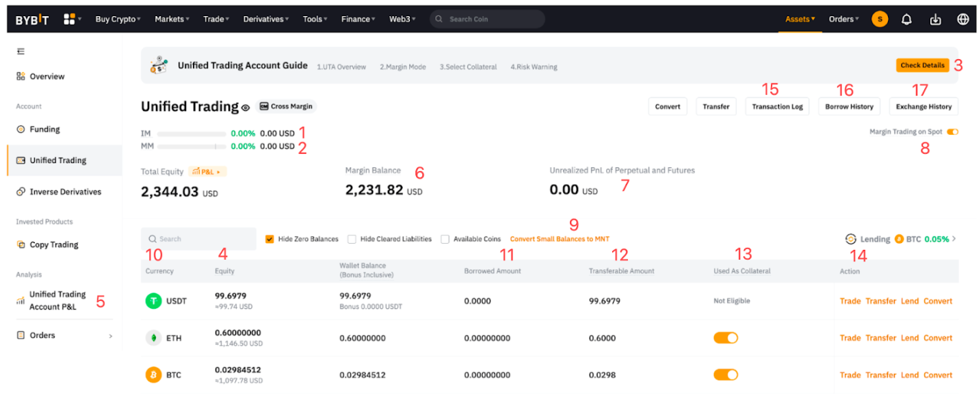The image size is (980, 419).
Task: Hide balances with the eye icon
Action: (245, 107)
